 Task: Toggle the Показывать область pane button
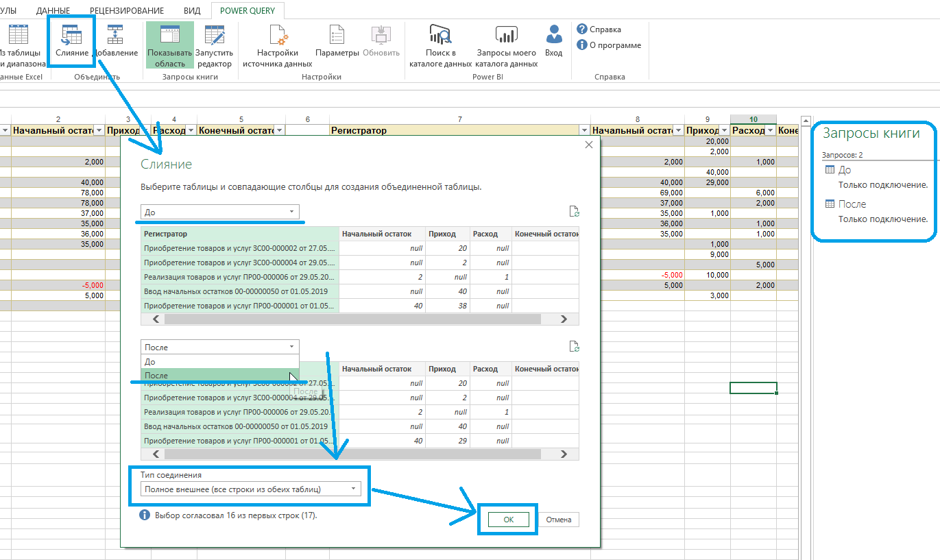click(169, 45)
